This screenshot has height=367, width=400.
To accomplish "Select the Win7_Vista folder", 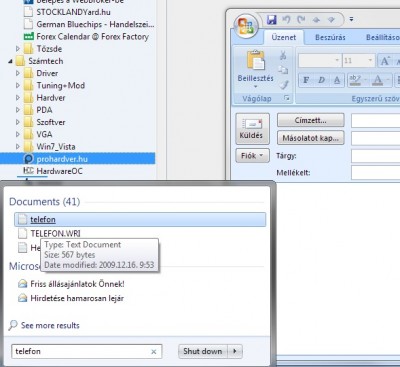I will click(56, 147).
